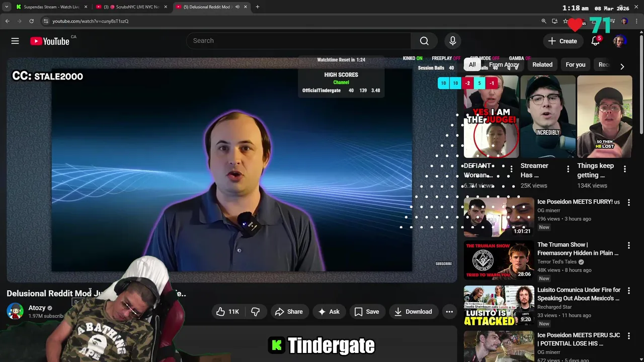
Task: Open options for The Truman Show video
Action: (628, 245)
